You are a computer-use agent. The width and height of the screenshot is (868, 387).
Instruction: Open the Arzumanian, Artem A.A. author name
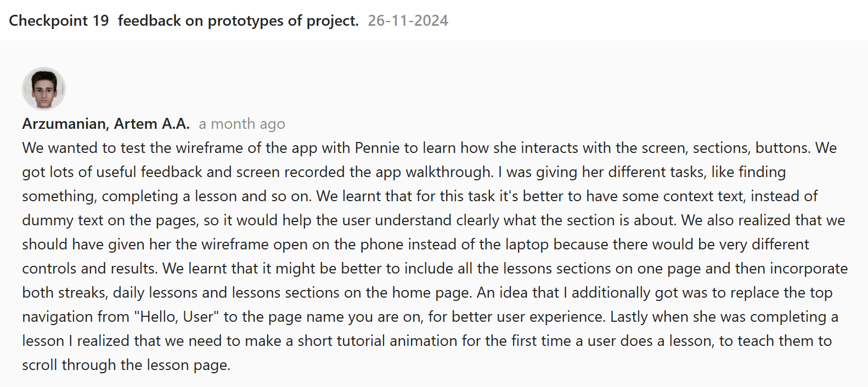tap(106, 124)
